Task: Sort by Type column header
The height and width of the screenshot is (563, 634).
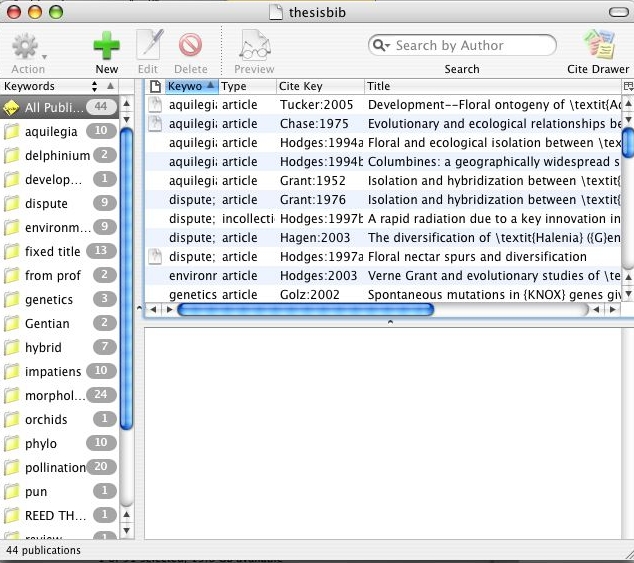Action: point(245,87)
